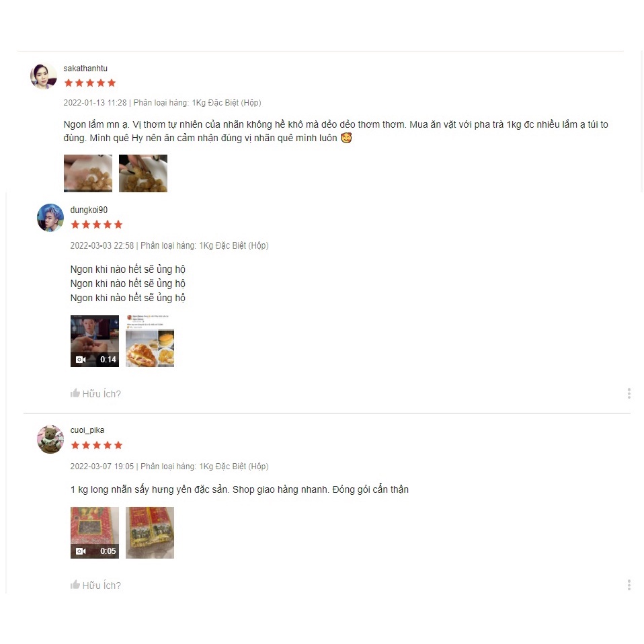View dungkoi90's bread photo thumbnail
This screenshot has width=644, height=644.
150,341
